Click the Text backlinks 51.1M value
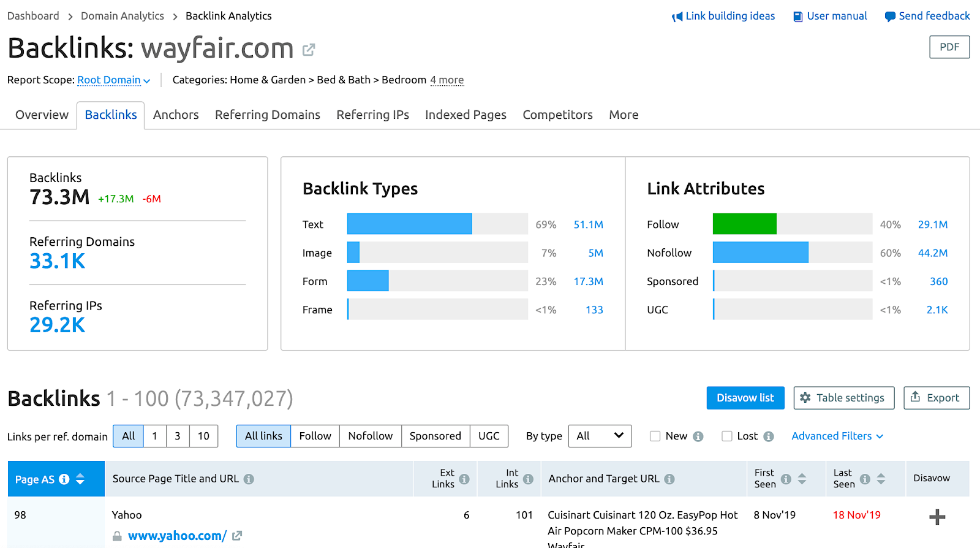The width and height of the screenshot is (980, 548). coord(588,224)
